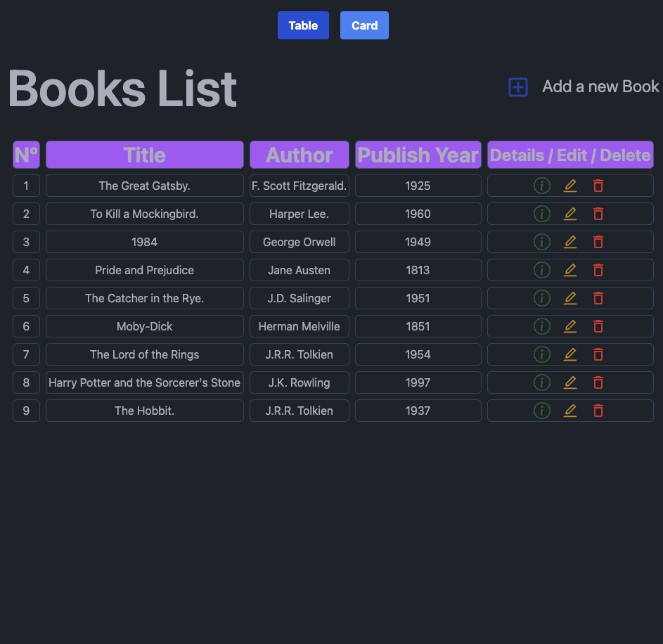The image size is (663, 644).
Task: View details of The Catcher in the Rye
Action: coord(541,298)
